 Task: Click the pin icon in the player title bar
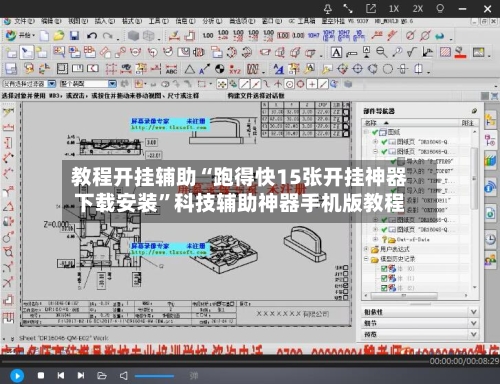point(328,9)
